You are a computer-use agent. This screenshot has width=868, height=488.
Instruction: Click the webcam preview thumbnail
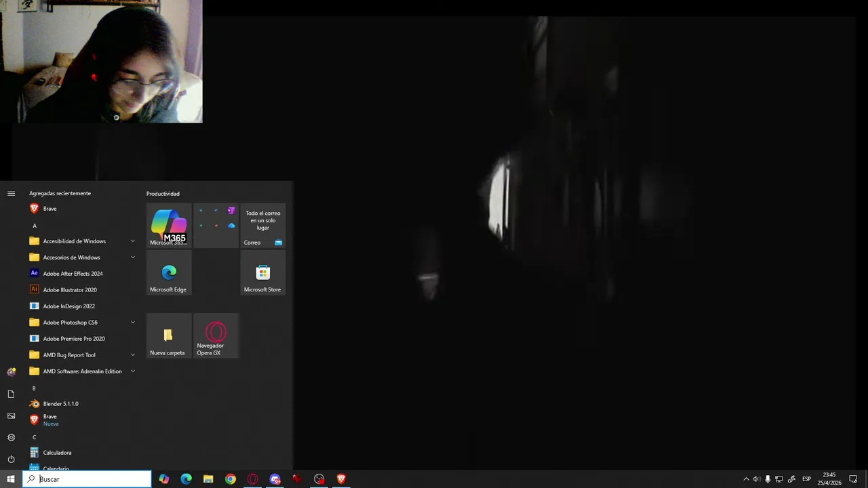[101, 61]
